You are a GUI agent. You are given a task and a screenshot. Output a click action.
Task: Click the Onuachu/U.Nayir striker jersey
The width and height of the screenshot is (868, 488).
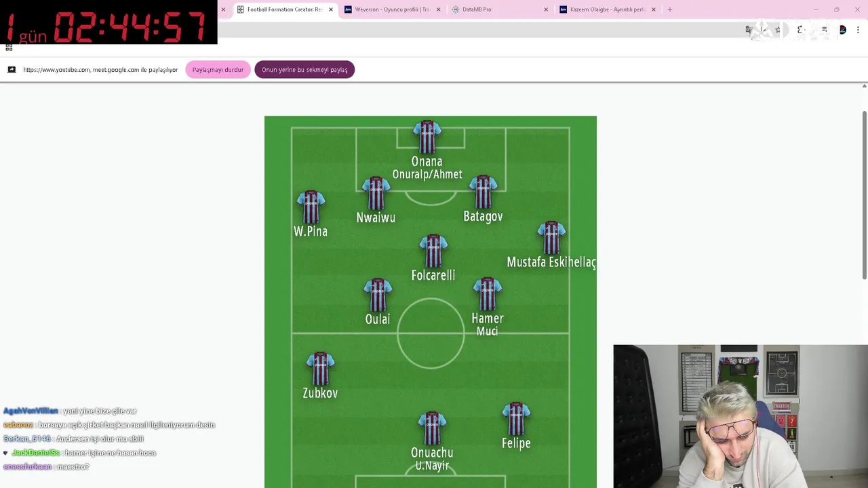[432, 428]
